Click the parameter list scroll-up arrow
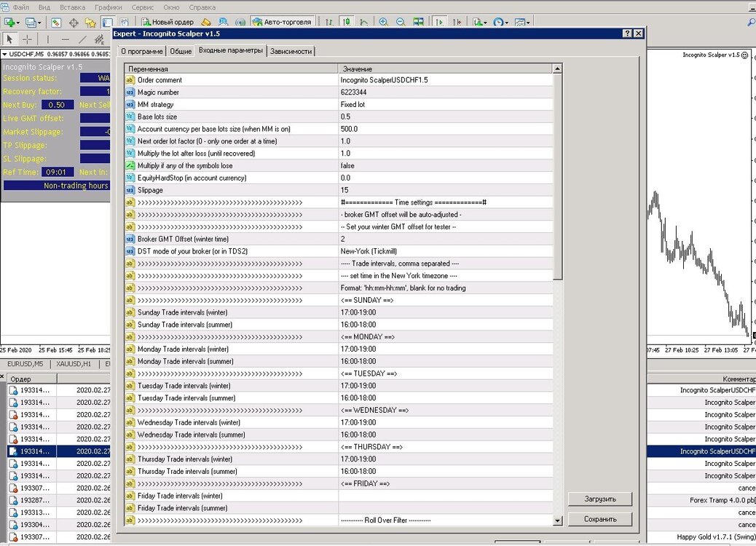Image resolution: width=756 pixels, height=546 pixels. 557,69
